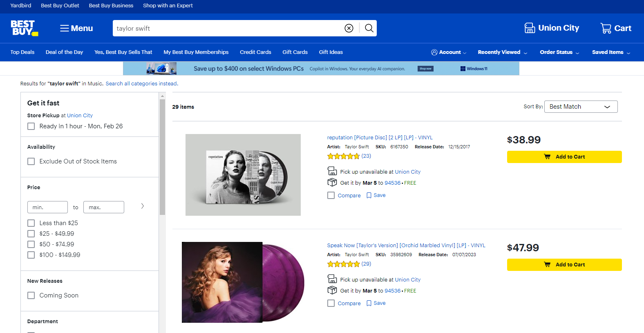
Task: Clear the search field with the X icon
Action: tap(349, 28)
